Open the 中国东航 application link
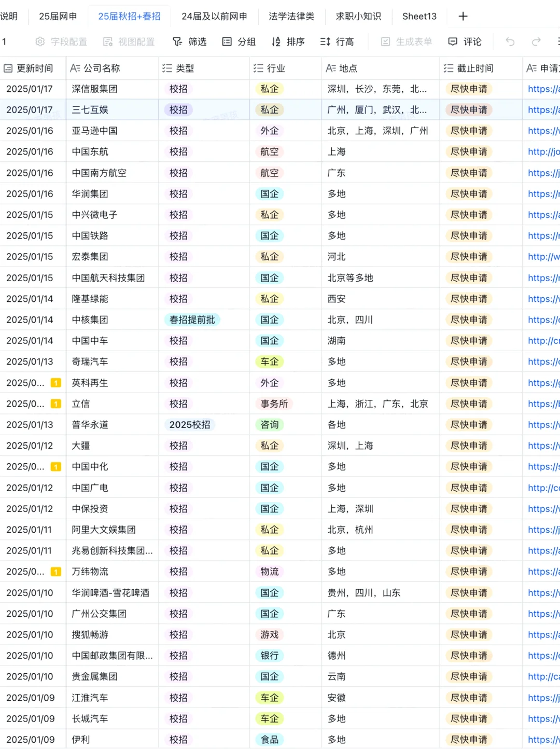 [543, 151]
